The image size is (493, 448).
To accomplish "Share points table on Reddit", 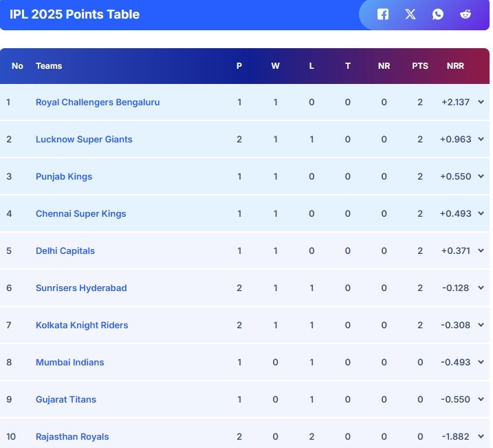I will point(465,14).
